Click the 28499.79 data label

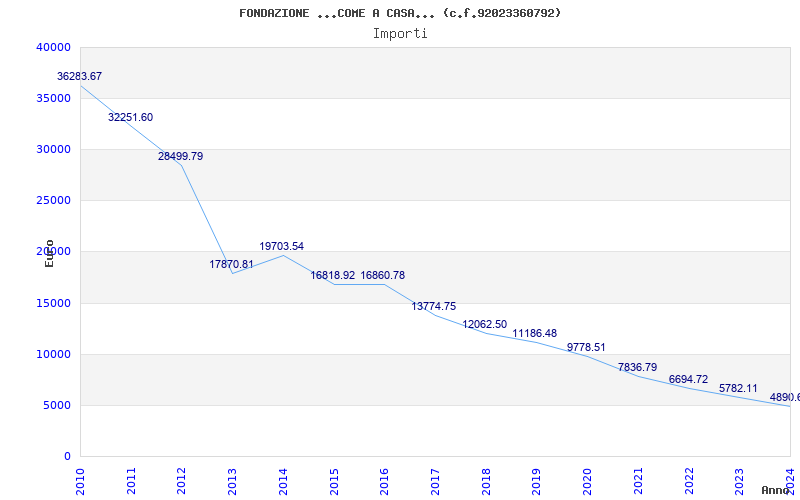[180, 157]
